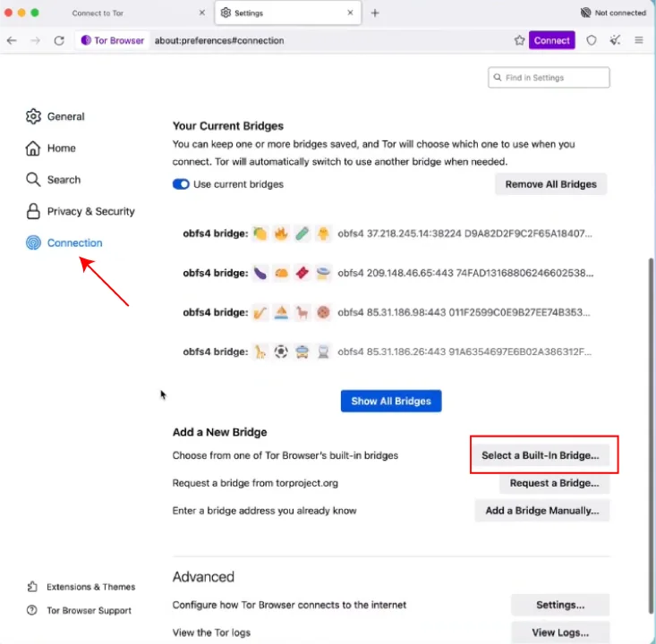Click the llama emoji on third obfs4 bridge
The width and height of the screenshot is (656, 644).
point(302,312)
